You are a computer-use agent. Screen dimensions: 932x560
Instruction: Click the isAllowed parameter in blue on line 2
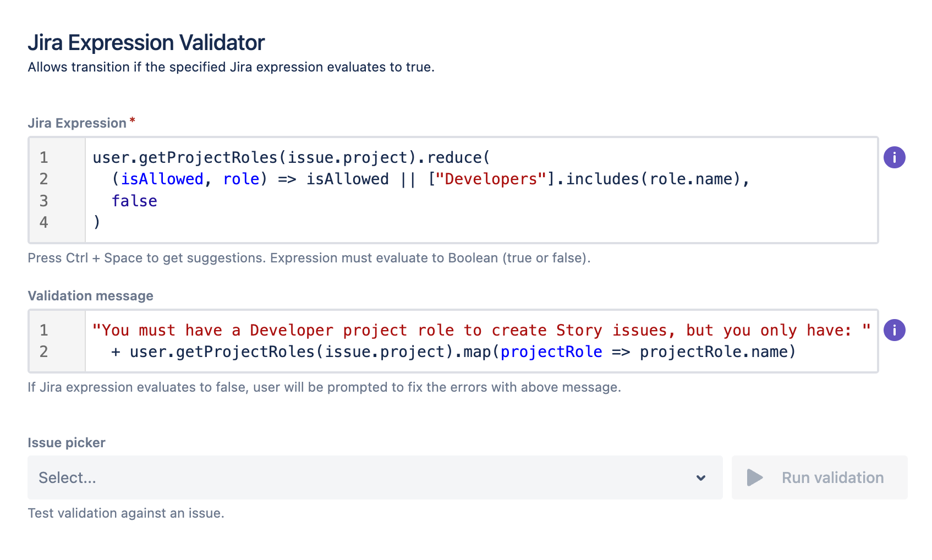click(162, 179)
